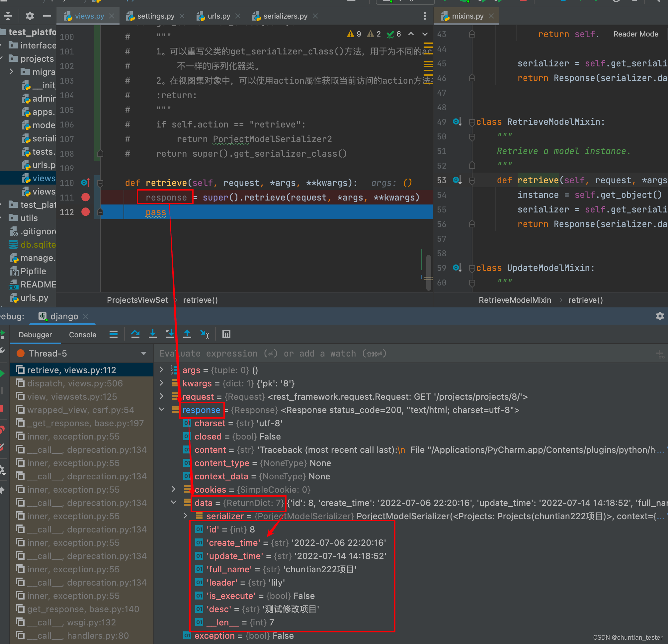Open debug panel settings gear
Screen dimensions: 668x644
point(660,316)
